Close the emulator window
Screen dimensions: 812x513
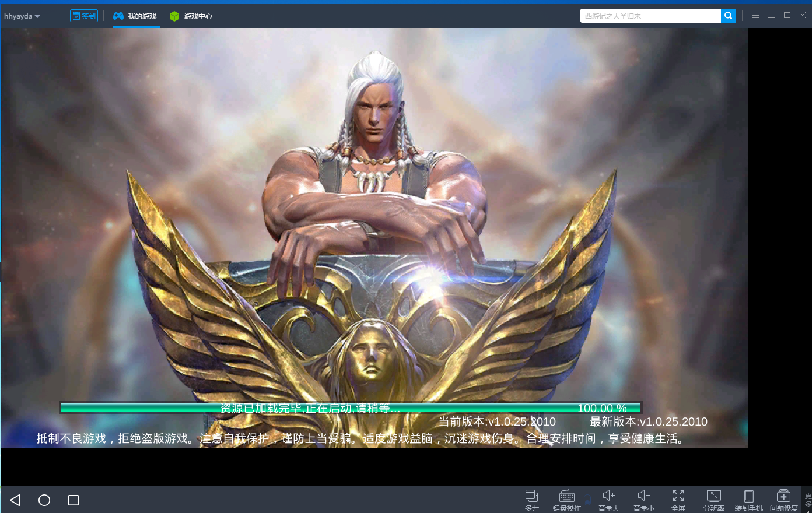click(x=803, y=16)
